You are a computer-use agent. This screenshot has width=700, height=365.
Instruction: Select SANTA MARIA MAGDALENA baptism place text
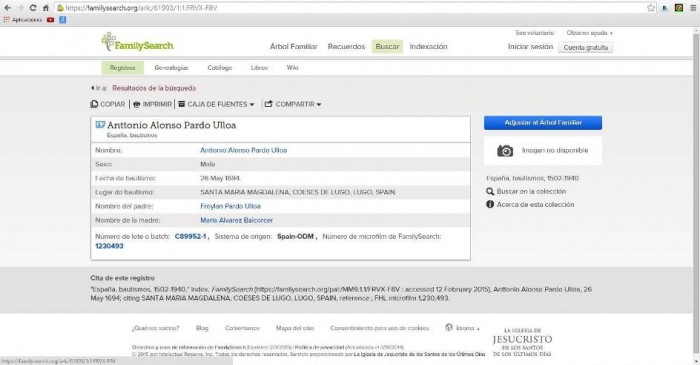click(x=297, y=192)
